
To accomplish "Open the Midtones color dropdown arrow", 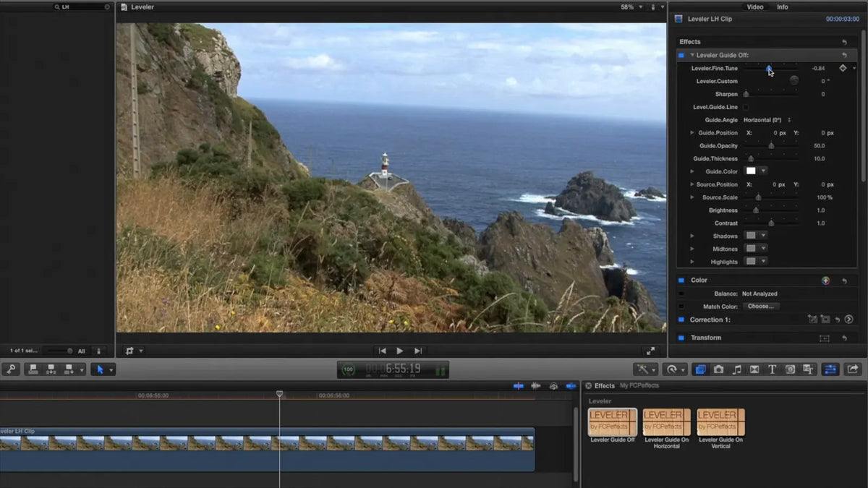I will (x=763, y=249).
